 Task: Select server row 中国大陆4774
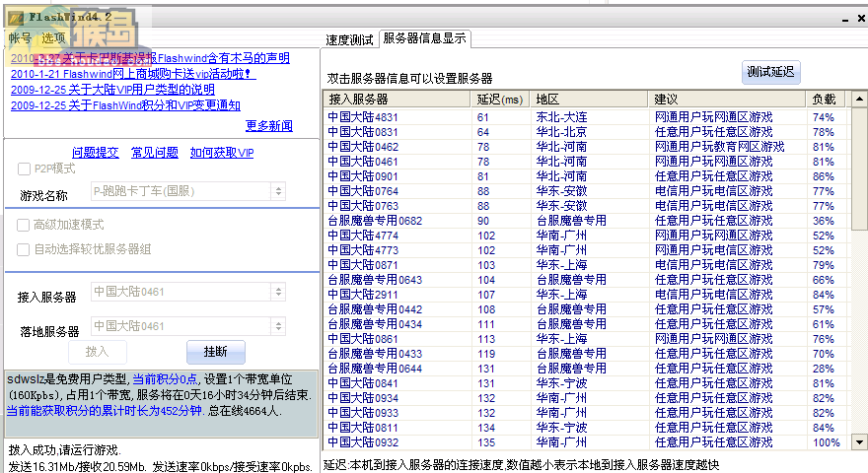(x=586, y=236)
